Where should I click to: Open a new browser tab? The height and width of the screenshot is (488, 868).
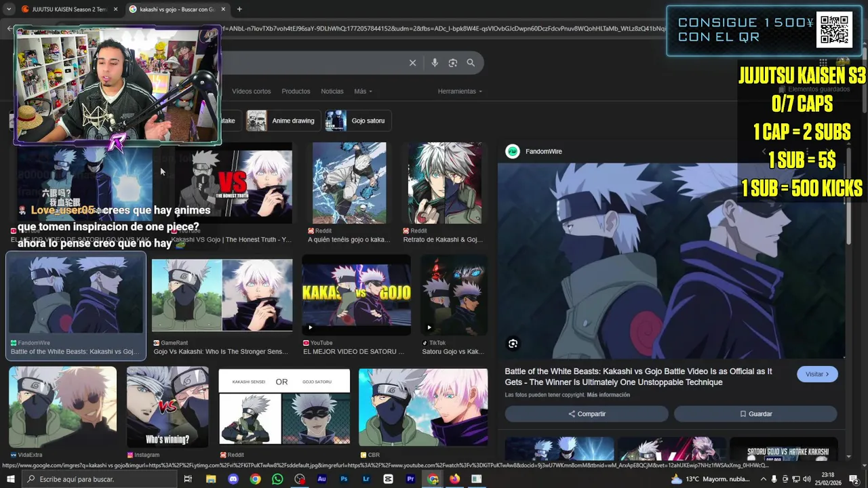tap(239, 9)
